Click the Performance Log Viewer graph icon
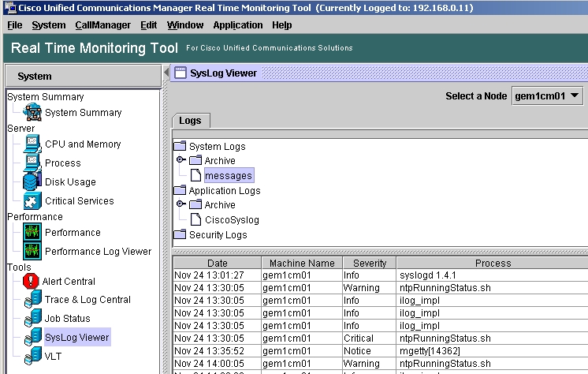Screen dimensions: 588x374 32,251
